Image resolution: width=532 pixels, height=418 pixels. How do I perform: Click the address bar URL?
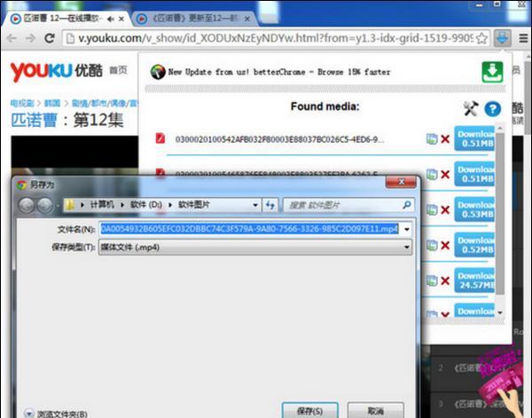tap(275, 38)
